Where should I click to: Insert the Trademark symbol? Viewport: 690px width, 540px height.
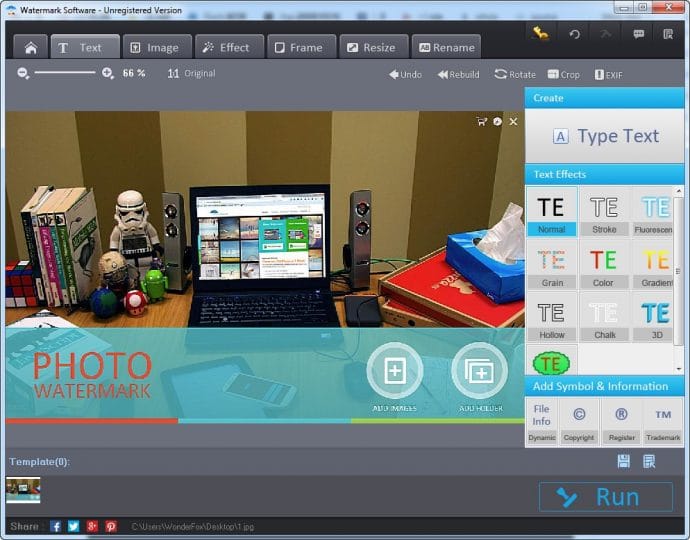pos(662,421)
